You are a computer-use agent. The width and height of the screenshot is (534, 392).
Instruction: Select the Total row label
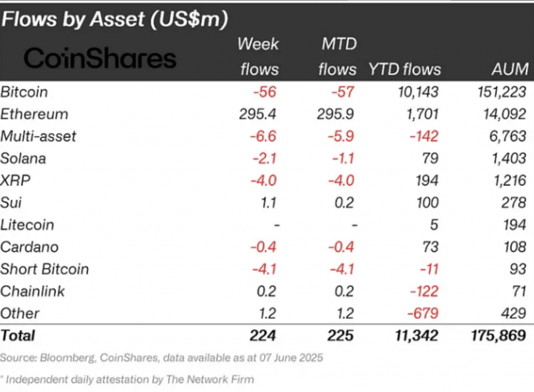[18, 336]
